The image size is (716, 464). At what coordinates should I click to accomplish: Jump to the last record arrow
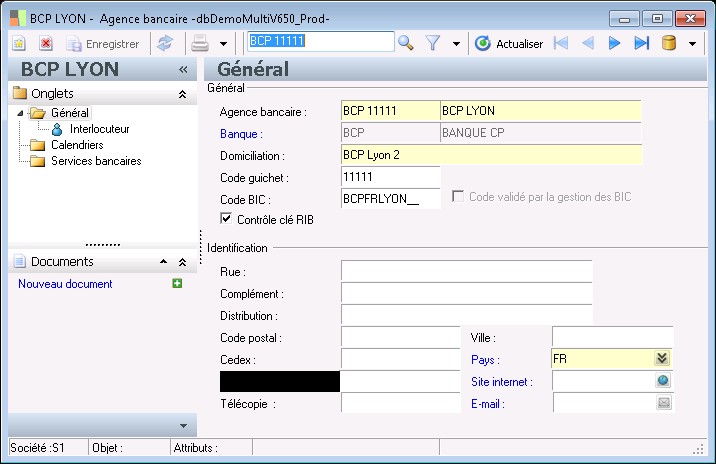641,43
